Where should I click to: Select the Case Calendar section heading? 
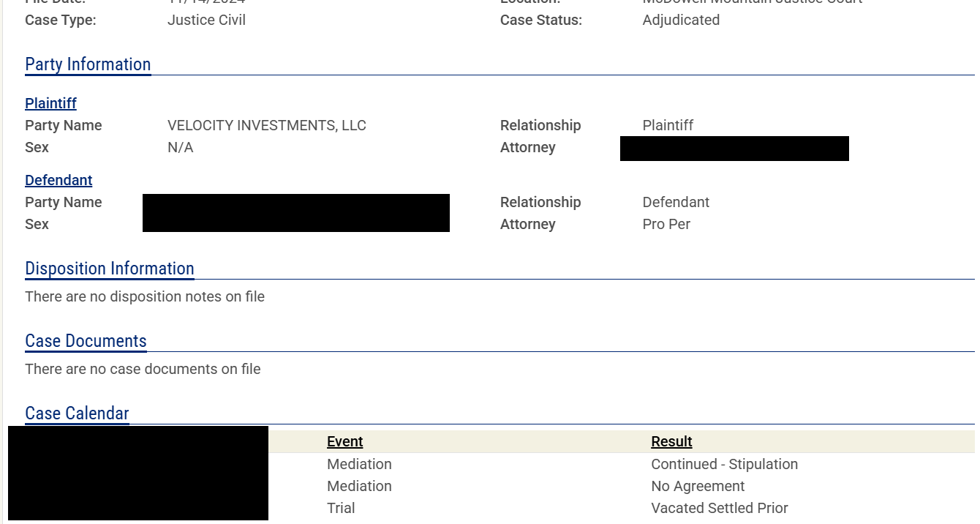(x=77, y=413)
